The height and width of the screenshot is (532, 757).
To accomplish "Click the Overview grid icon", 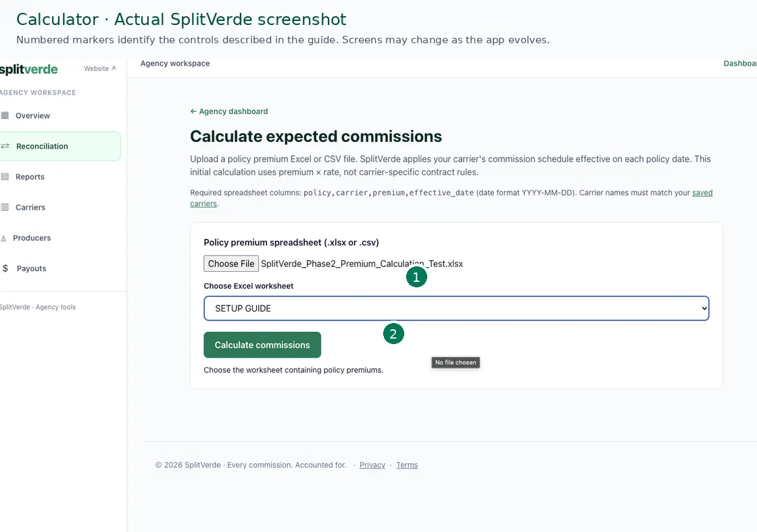I will (5, 116).
